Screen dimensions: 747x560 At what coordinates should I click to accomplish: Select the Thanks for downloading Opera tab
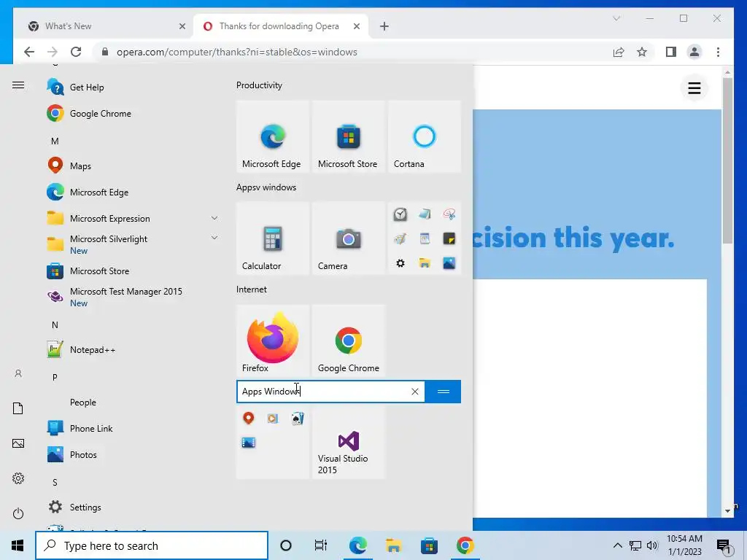pyautogui.click(x=279, y=26)
